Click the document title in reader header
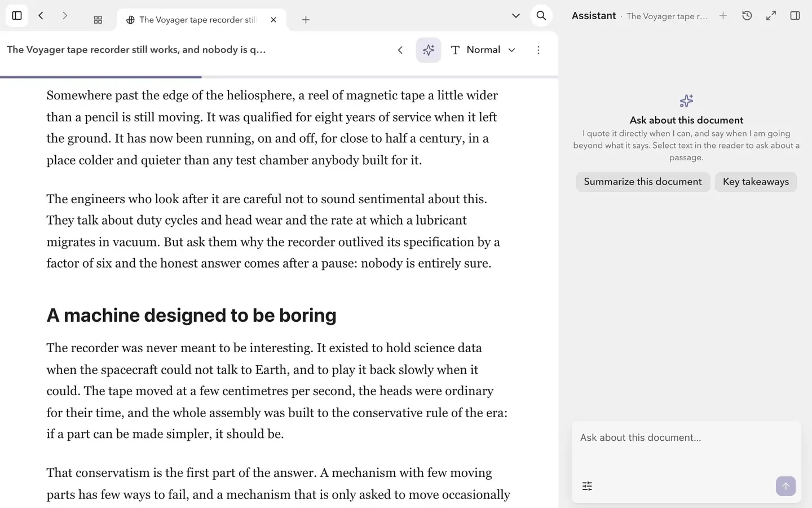Screen dimensions: 812x508 pos(136,50)
